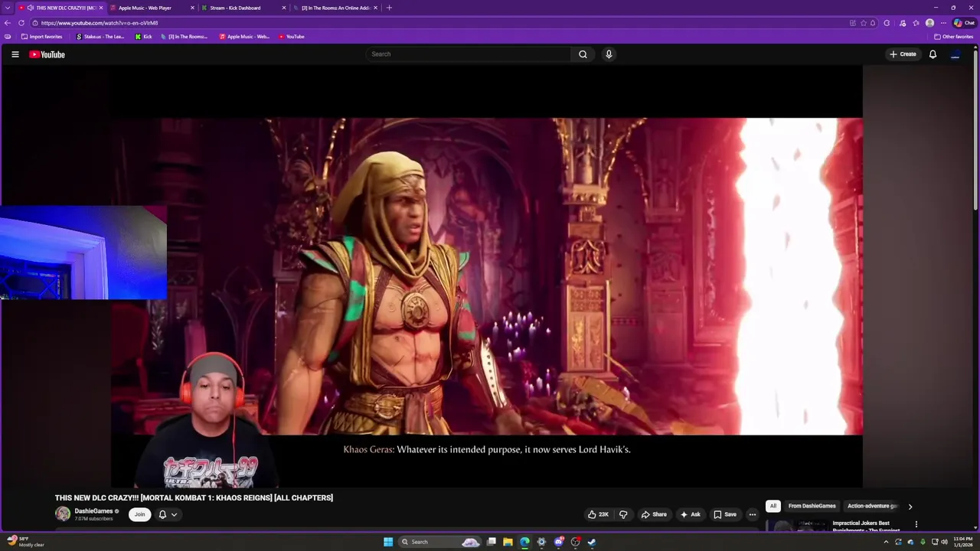Open the more actions ellipsis under video
The height and width of the screenshot is (551, 980).
click(752, 514)
